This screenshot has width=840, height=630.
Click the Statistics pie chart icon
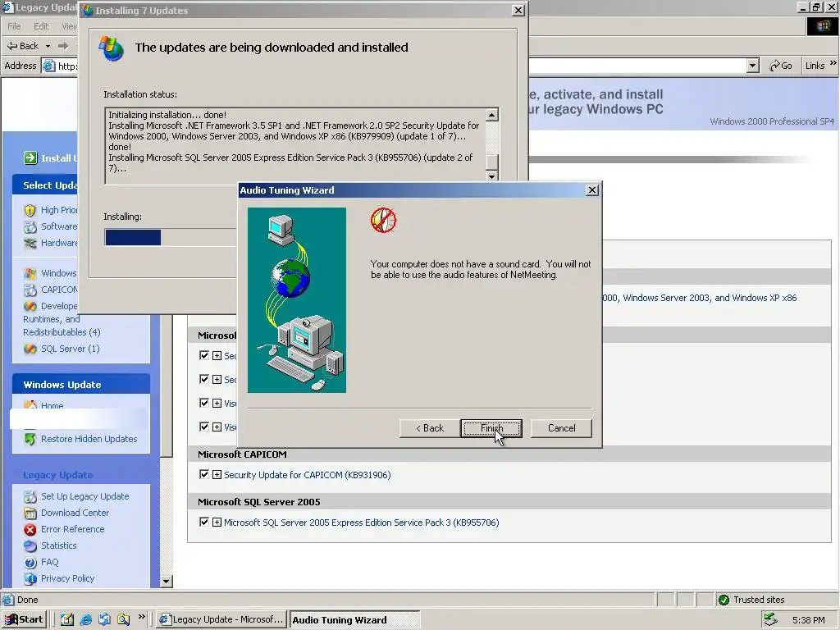click(30, 546)
